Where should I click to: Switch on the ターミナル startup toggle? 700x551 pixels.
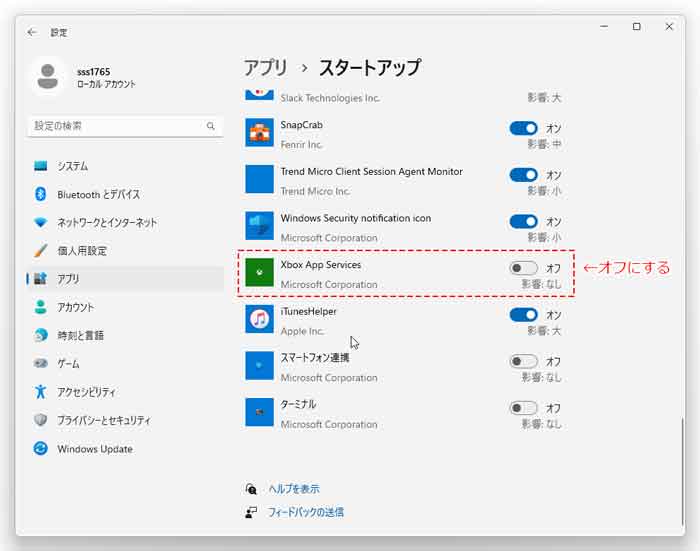(x=523, y=408)
